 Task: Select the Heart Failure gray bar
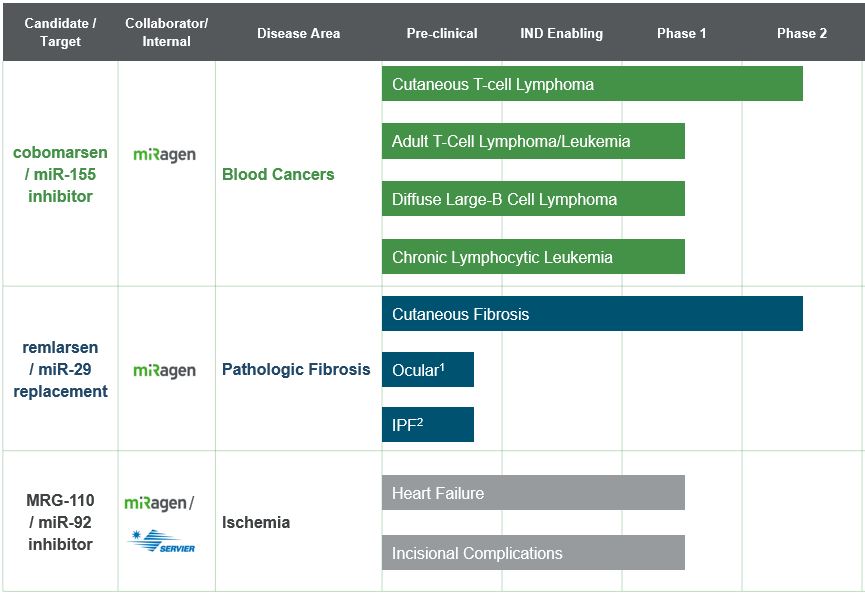tap(533, 493)
